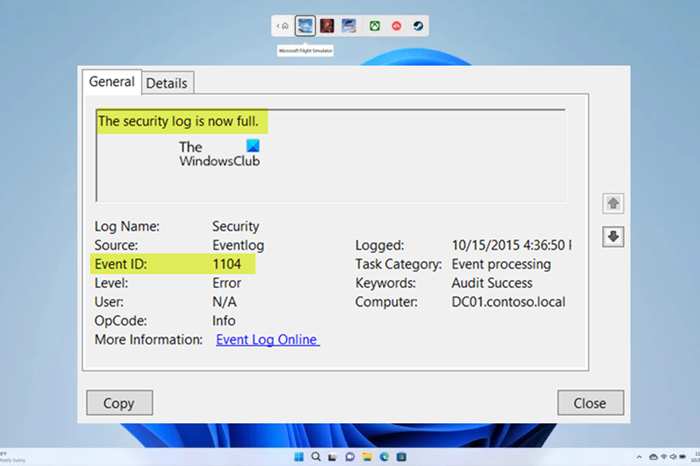This screenshot has height=466, width=700.
Task: Close the event properties dialog
Action: tap(590, 403)
